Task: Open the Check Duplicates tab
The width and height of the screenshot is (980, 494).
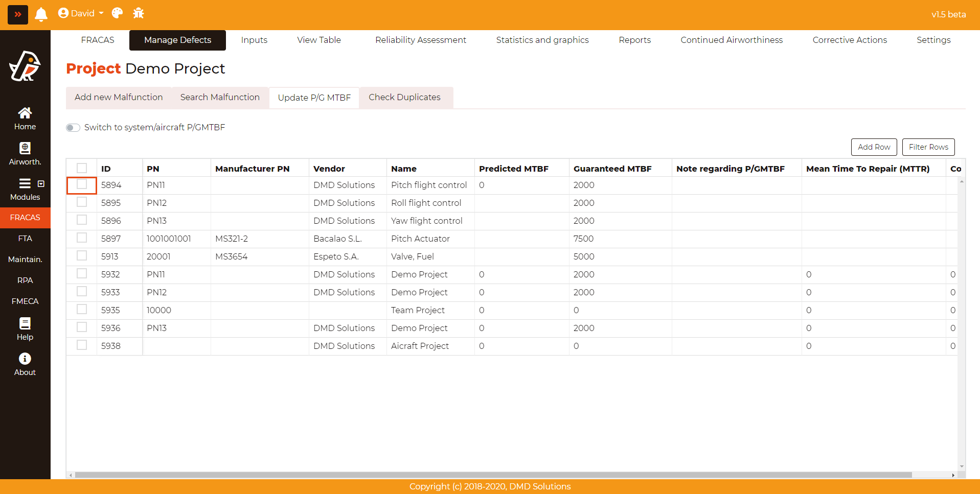Action: click(404, 97)
